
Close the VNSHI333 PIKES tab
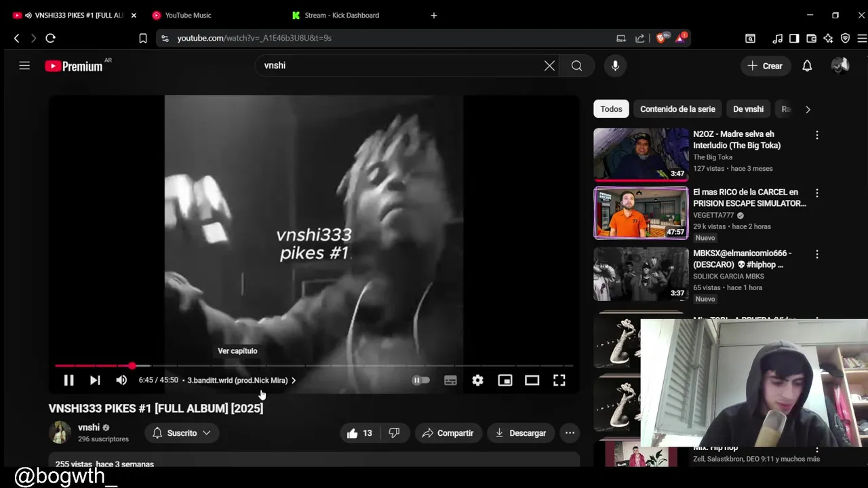pos(134,15)
